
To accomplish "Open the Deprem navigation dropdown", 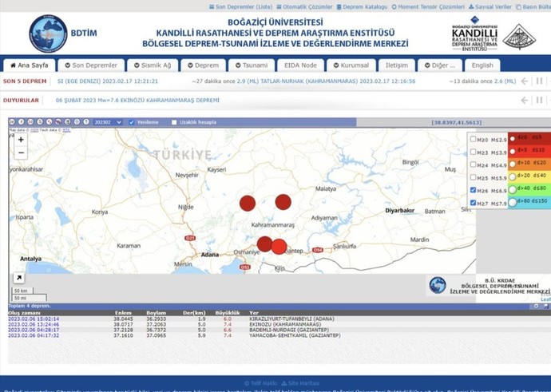I will coord(203,65).
